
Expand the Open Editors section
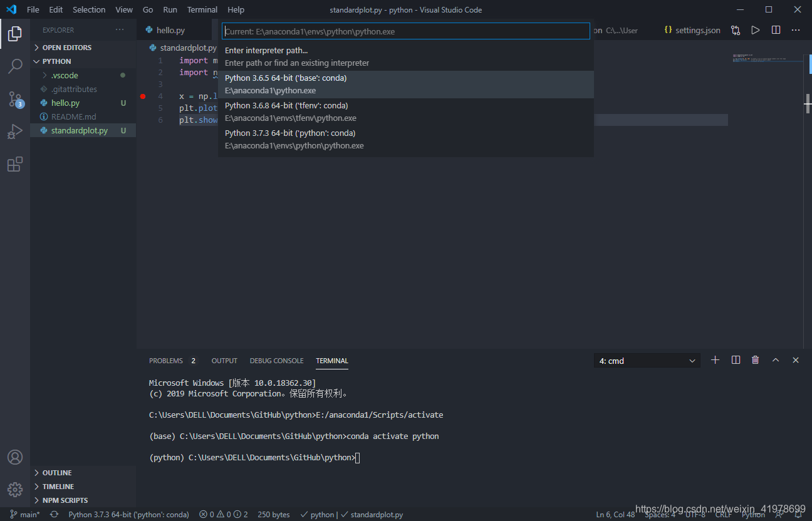[83, 48]
